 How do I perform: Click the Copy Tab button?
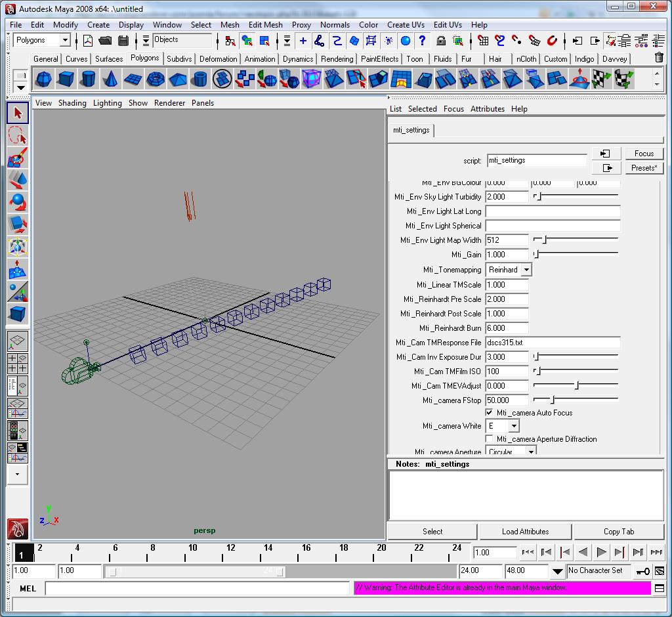click(618, 532)
